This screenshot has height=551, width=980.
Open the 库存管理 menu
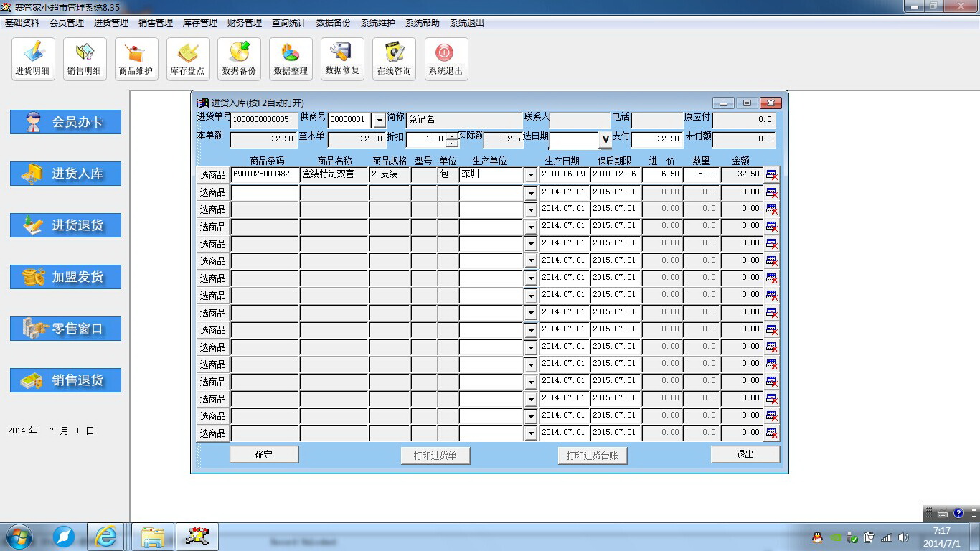click(200, 23)
